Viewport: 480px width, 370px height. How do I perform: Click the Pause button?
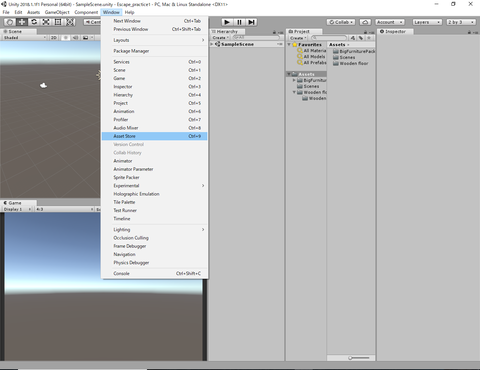tap(239, 22)
